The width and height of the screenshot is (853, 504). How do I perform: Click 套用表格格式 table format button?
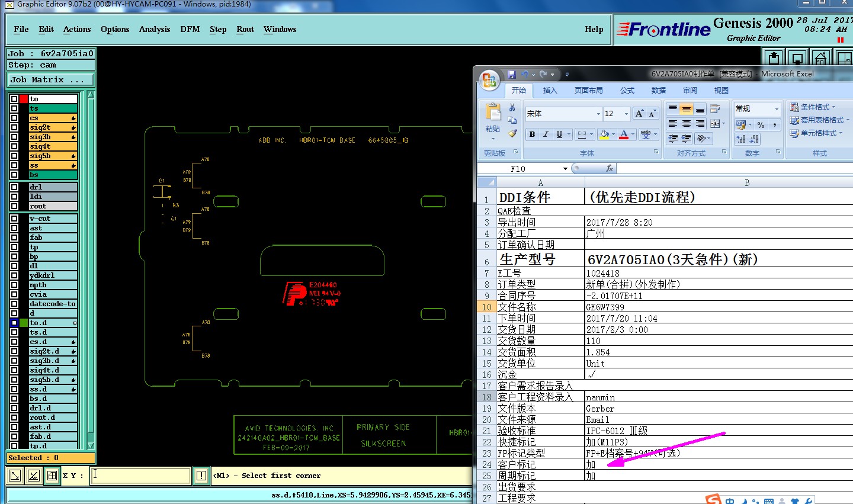[820, 120]
